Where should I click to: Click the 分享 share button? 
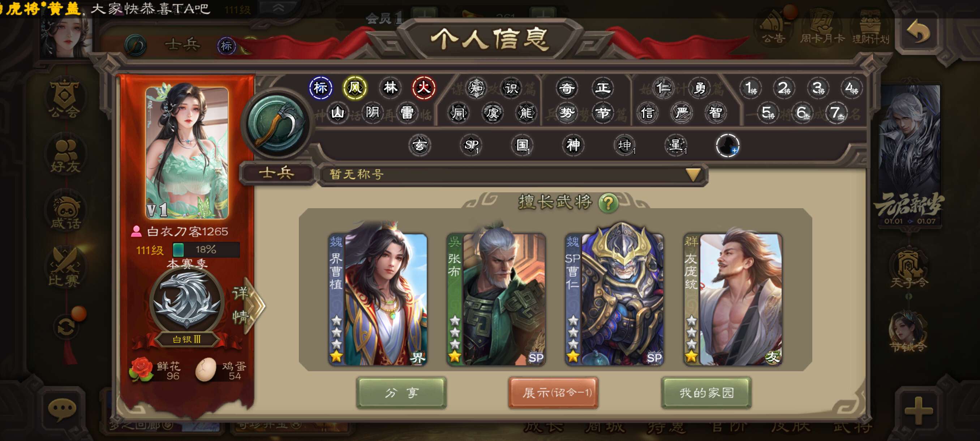point(401,393)
